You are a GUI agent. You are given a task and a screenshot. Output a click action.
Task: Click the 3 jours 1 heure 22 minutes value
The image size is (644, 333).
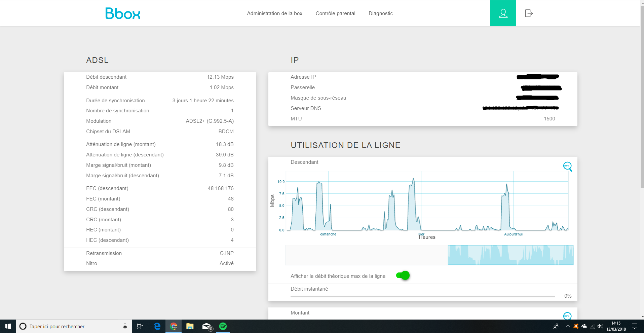(203, 101)
